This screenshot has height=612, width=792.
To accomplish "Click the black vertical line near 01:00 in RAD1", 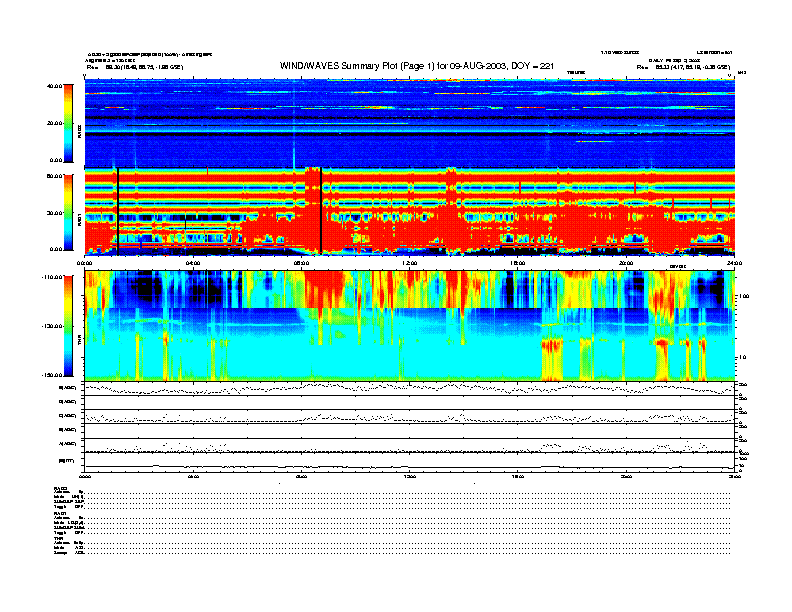I will tap(118, 211).
